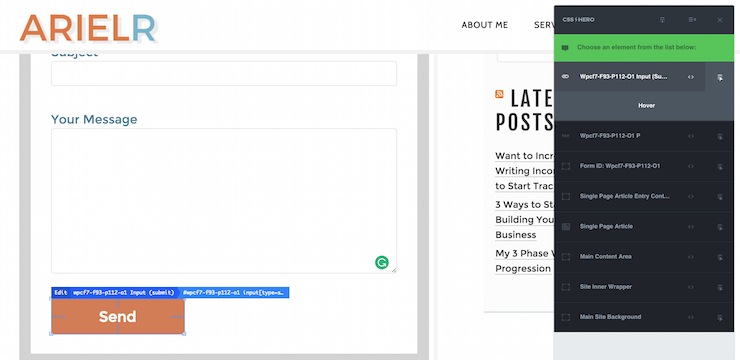This screenshot has width=740, height=360.
Task: Click layout icon beside Single Page Article row
Action: tap(566, 226)
